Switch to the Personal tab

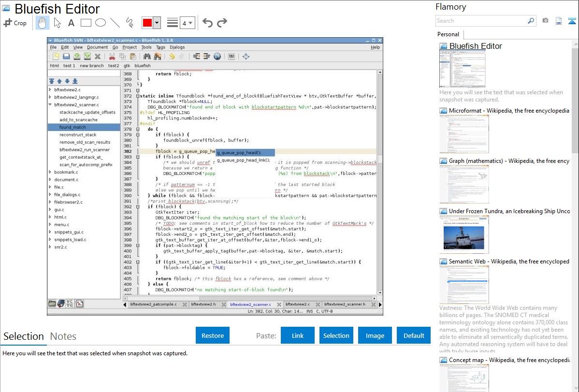click(448, 34)
